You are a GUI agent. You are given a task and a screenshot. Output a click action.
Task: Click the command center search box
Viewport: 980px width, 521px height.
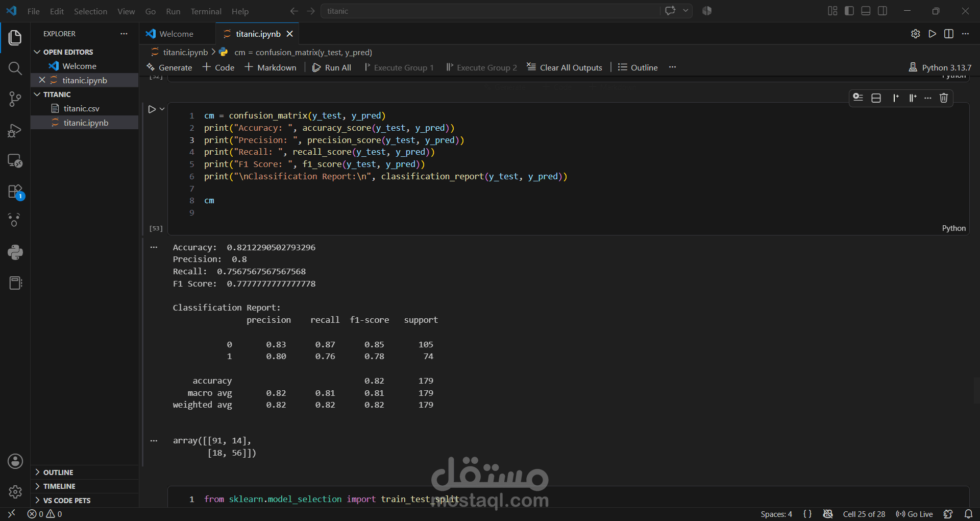[490, 11]
